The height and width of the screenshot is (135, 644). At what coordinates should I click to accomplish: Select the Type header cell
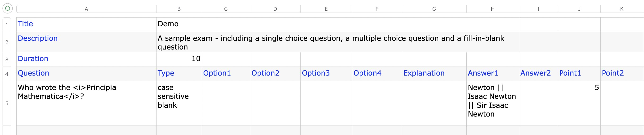[179, 73]
